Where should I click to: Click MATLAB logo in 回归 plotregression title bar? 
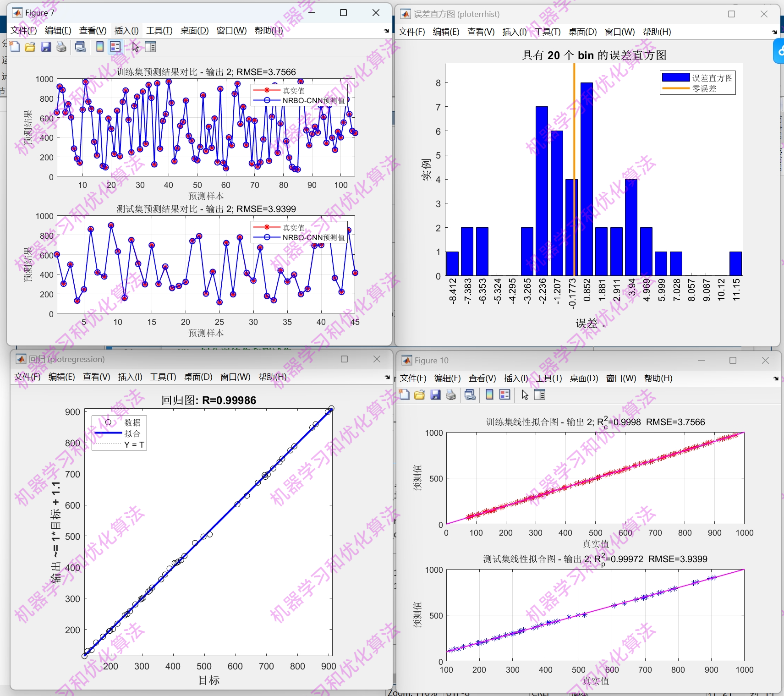(21, 359)
